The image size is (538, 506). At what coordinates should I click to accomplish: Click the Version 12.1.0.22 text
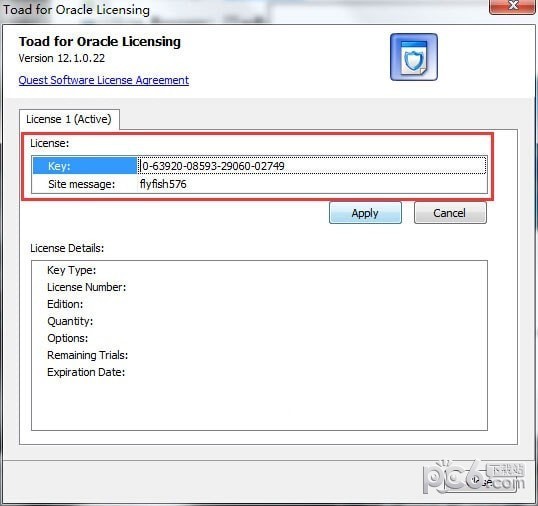pos(62,58)
